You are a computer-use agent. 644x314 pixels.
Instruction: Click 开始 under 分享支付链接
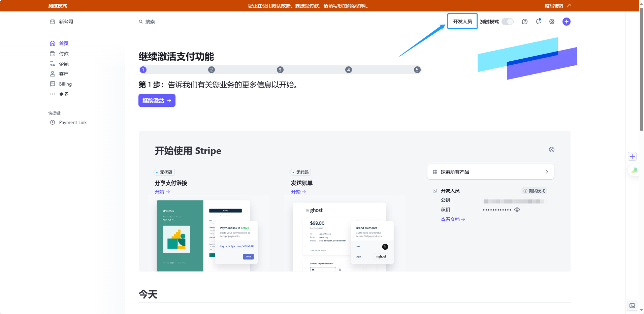point(162,192)
